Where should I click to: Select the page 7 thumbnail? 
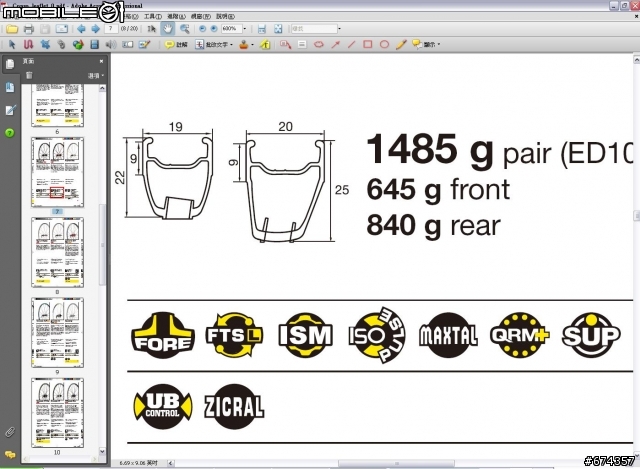(x=57, y=172)
